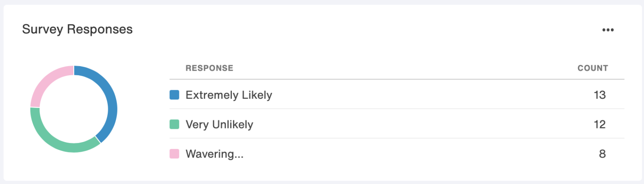644x184 pixels.
Task: Expand the truncated Wavering... response label
Action: tap(214, 154)
